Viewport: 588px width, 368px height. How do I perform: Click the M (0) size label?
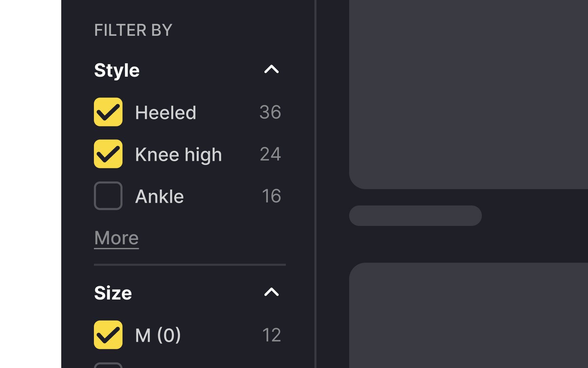tap(158, 335)
